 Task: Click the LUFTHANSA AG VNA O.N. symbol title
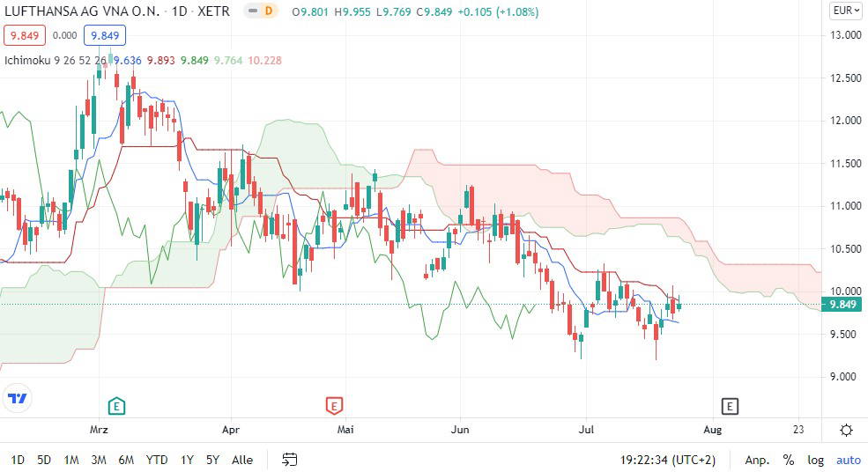tap(81, 11)
